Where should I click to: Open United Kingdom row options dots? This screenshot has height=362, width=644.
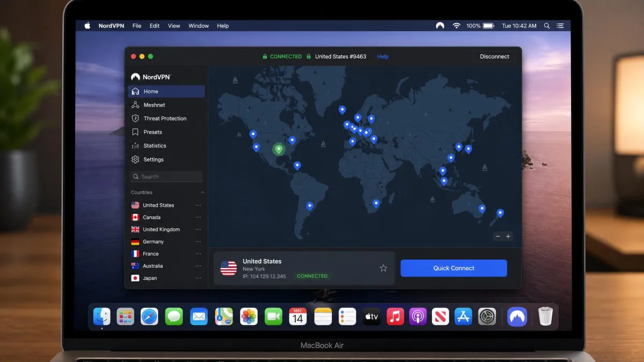pyautogui.click(x=199, y=230)
